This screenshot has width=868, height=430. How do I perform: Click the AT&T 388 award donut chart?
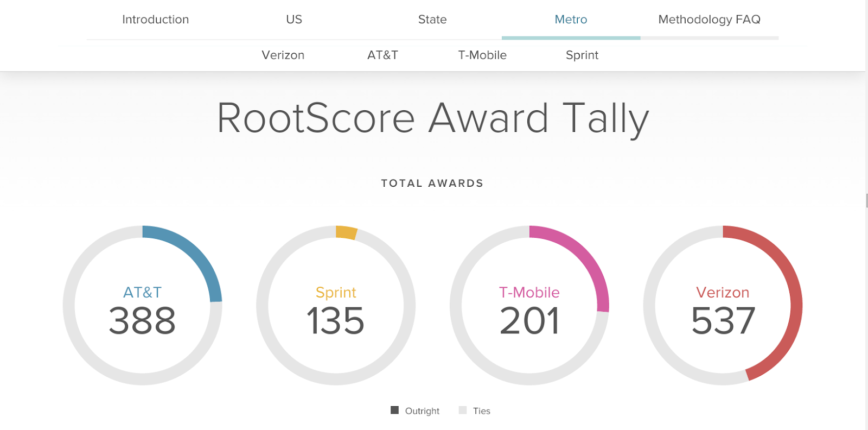point(143,306)
